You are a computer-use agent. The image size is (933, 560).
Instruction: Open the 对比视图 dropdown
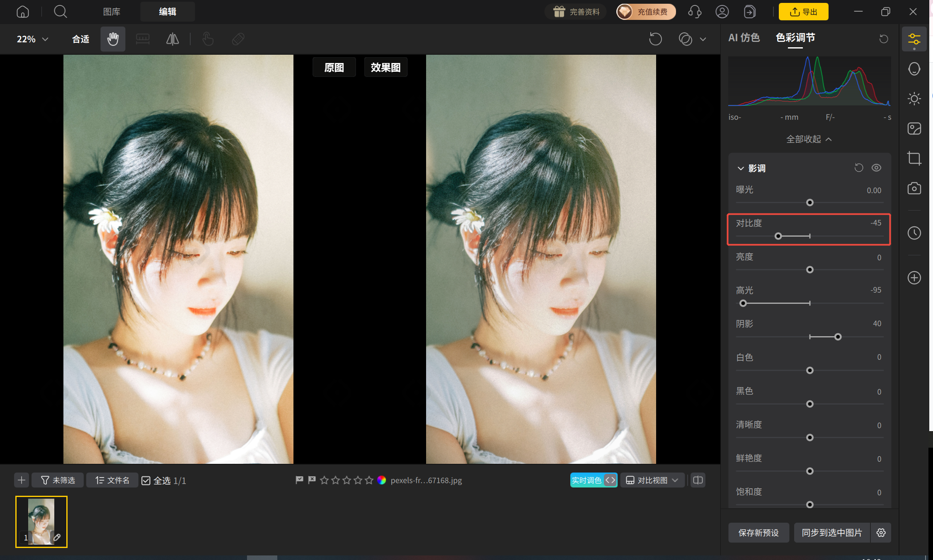(652, 480)
